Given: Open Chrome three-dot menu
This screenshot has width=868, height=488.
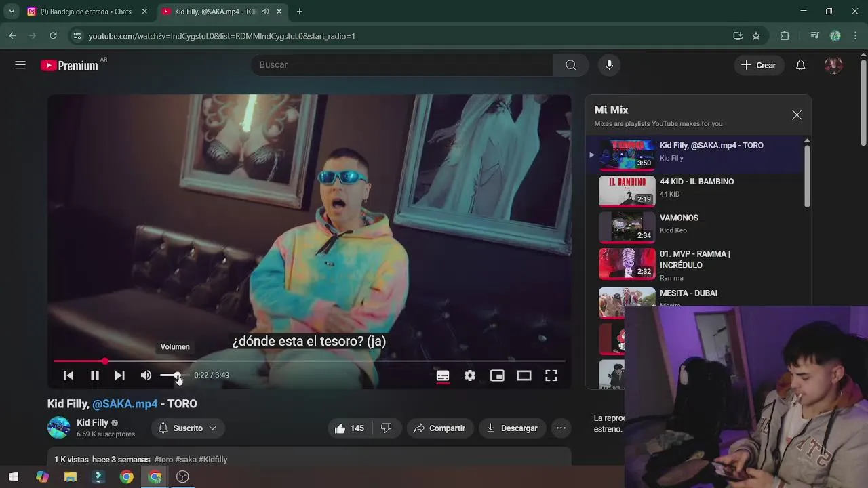Looking at the screenshot, I should [855, 36].
